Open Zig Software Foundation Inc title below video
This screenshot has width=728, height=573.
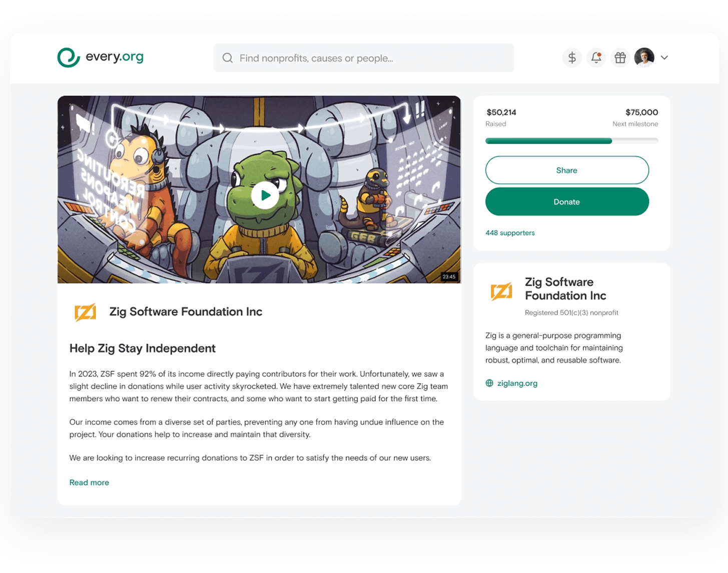186,311
